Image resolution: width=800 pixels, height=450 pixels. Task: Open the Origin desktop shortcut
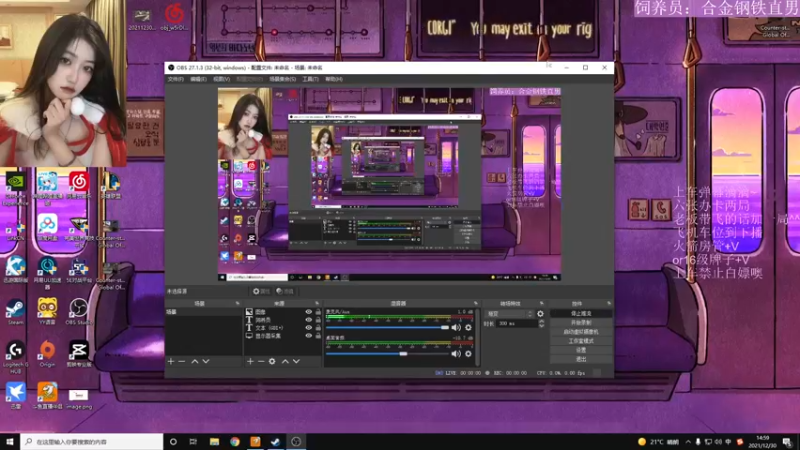click(x=47, y=354)
